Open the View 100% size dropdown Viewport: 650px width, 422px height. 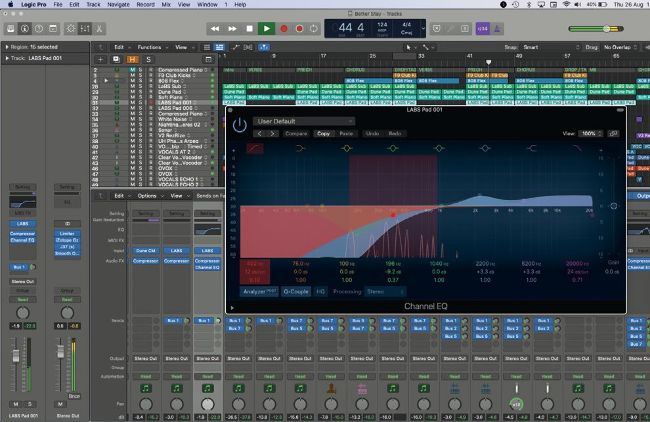[x=591, y=133]
